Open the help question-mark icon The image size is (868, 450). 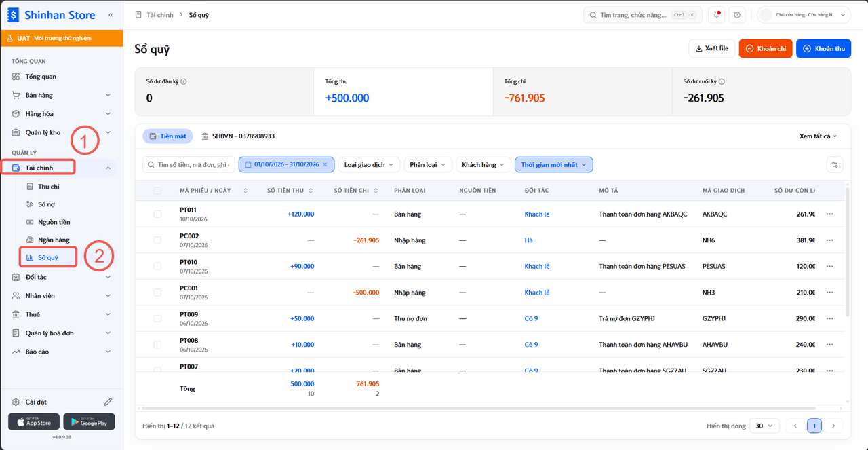[737, 15]
